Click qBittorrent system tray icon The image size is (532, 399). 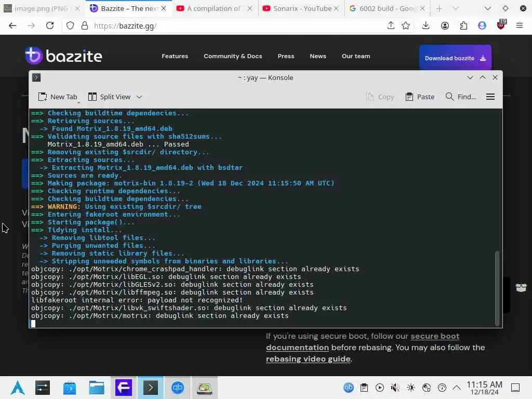[x=349, y=388]
